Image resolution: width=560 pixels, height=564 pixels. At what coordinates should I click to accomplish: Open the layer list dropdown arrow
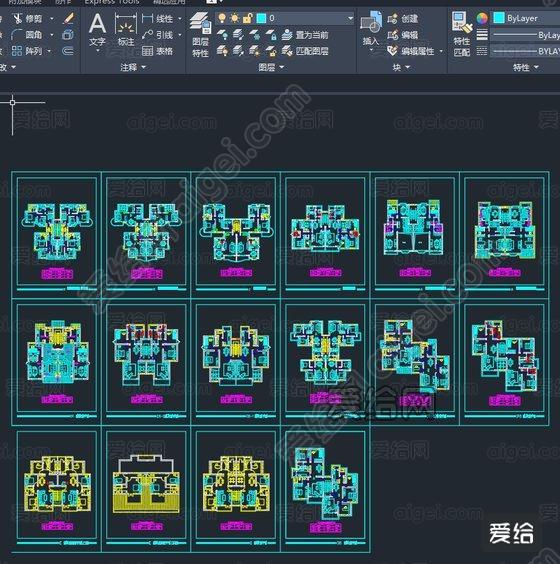350,18
